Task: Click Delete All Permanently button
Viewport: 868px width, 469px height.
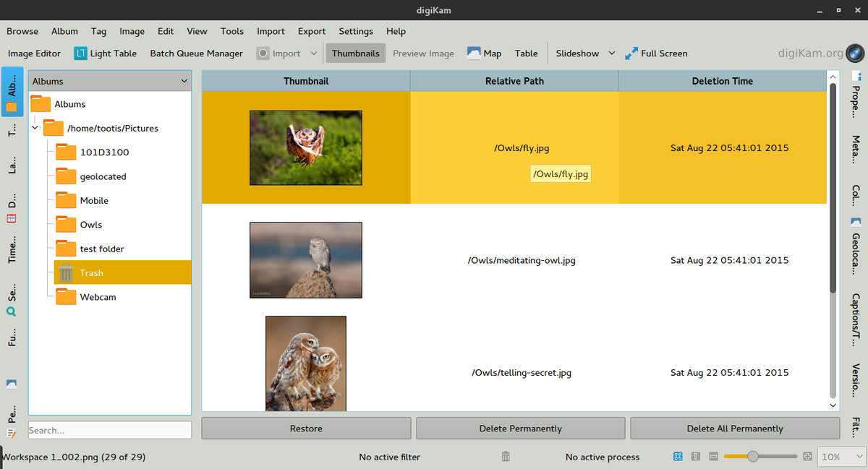Action: click(734, 429)
